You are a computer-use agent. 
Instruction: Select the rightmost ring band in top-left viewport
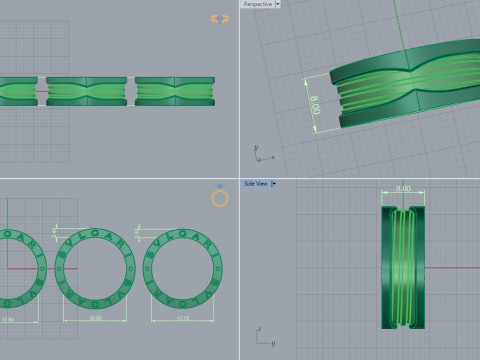tap(175, 91)
